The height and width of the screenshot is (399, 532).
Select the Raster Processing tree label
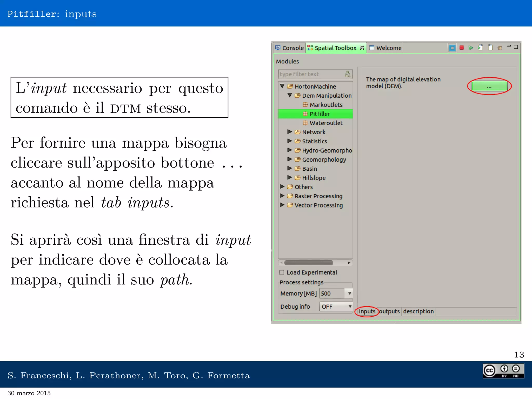pyautogui.click(x=318, y=196)
